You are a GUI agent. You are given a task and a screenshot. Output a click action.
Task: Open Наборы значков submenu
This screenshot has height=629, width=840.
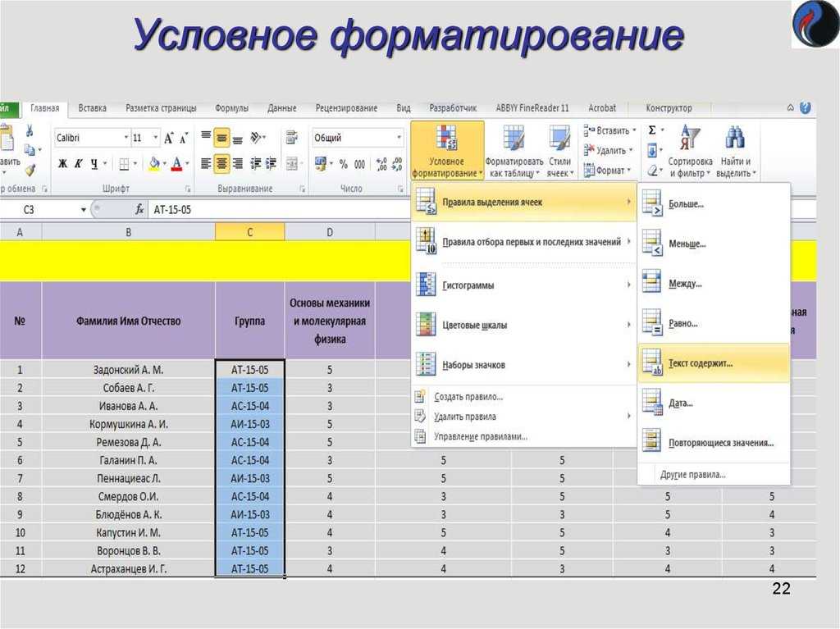coord(524,365)
